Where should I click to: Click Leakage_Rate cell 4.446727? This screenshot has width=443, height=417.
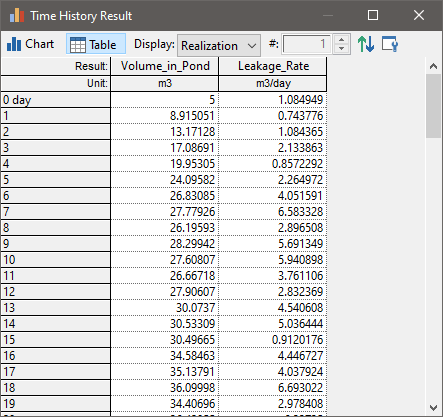click(273, 356)
